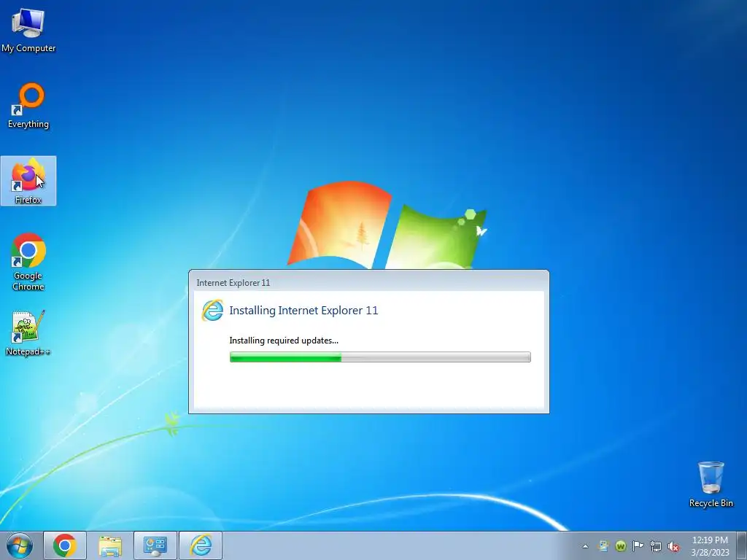Open Windows Explorer from the taskbar
The height and width of the screenshot is (560, 747).
pyautogui.click(x=110, y=545)
